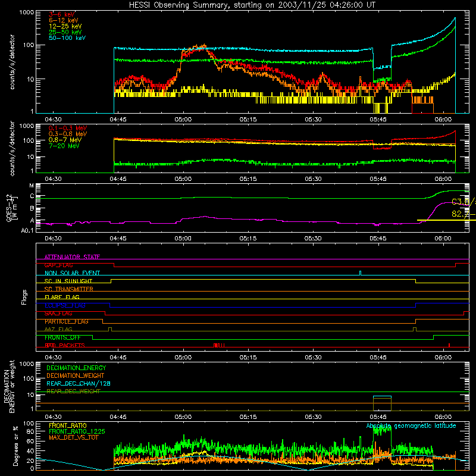Click the Degrees or % axis label
Image resolution: width=476 pixels, height=476 pixels.
pyautogui.click(x=15, y=446)
